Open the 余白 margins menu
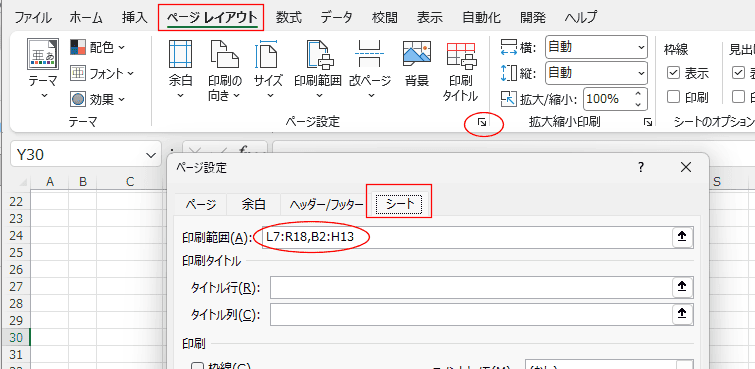 pos(181,70)
